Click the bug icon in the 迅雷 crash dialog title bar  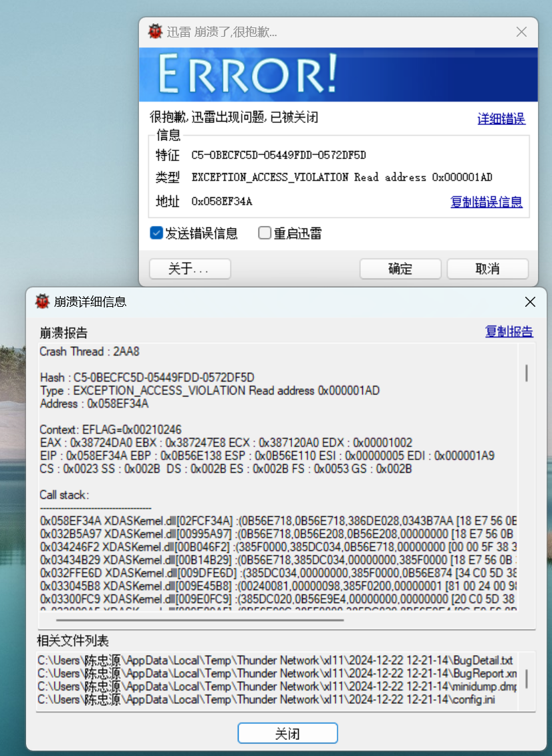coord(154,31)
